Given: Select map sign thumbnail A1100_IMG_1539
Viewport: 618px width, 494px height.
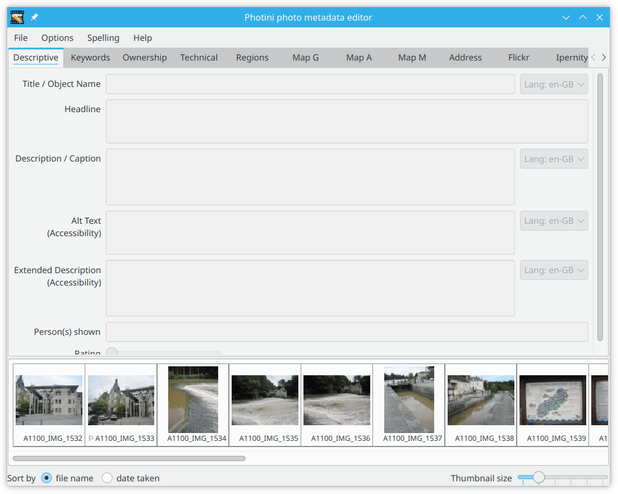Looking at the screenshot, I should [x=553, y=405].
